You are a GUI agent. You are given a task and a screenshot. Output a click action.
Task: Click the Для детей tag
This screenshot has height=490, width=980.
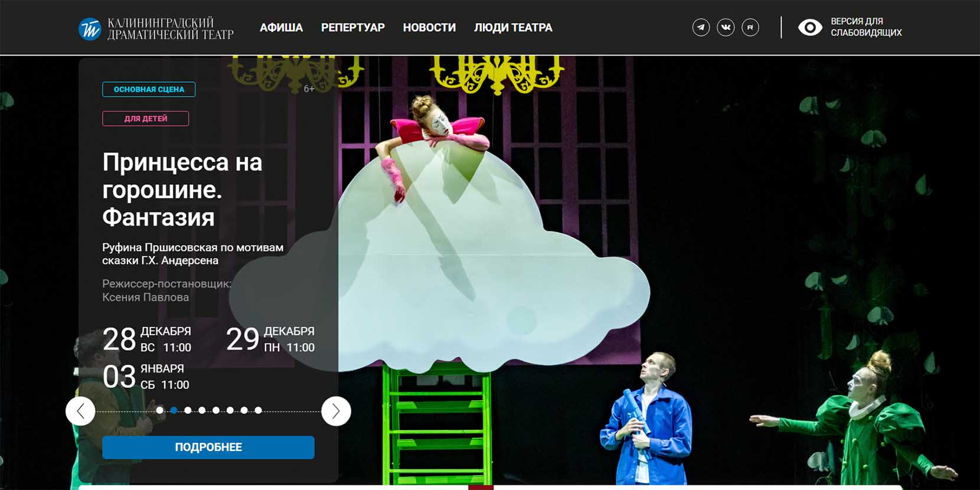point(145,119)
